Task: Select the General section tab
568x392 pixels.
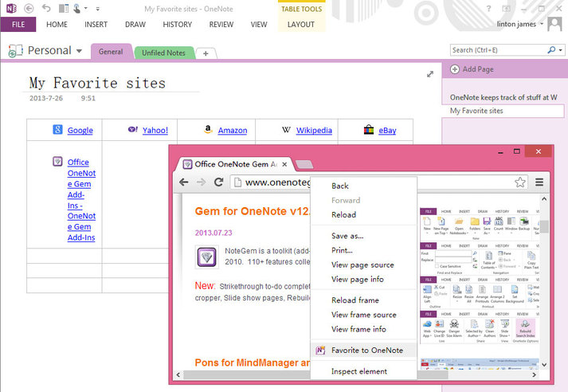Action: click(111, 52)
